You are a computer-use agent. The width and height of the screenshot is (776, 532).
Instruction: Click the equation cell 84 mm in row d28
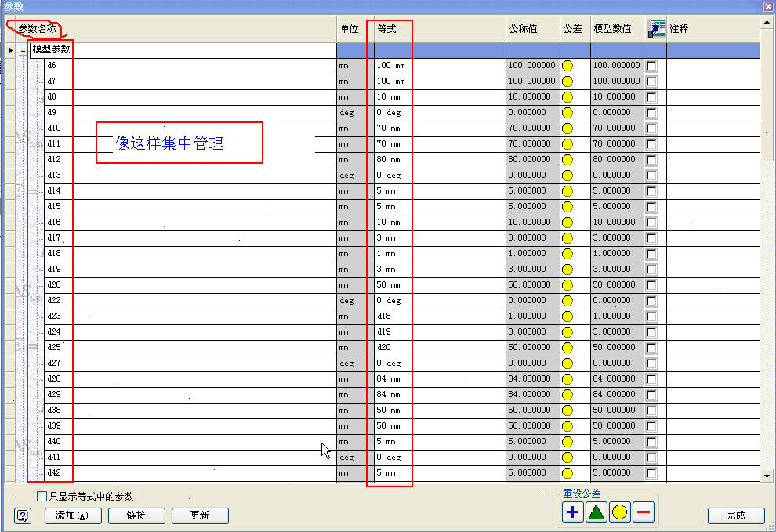[440, 379]
